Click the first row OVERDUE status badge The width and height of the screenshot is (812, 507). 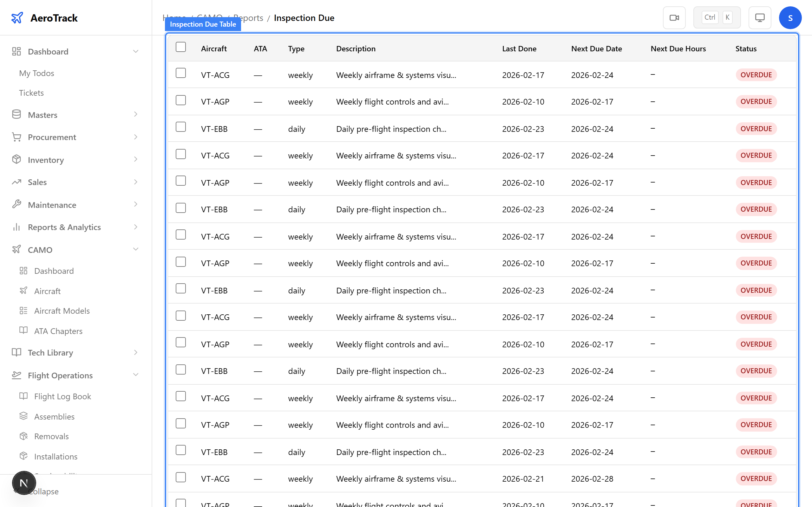click(x=756, y=75)
